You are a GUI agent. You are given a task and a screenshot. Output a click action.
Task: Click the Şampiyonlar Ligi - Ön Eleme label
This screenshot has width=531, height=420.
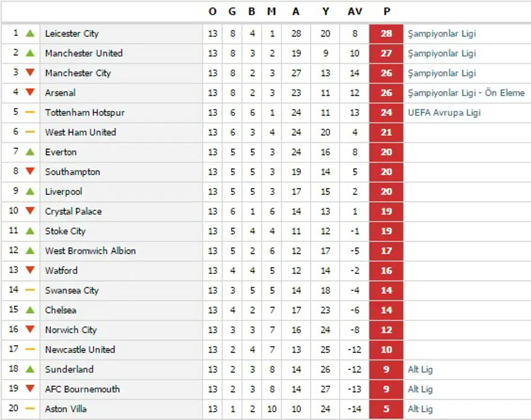tap(466, 93)
